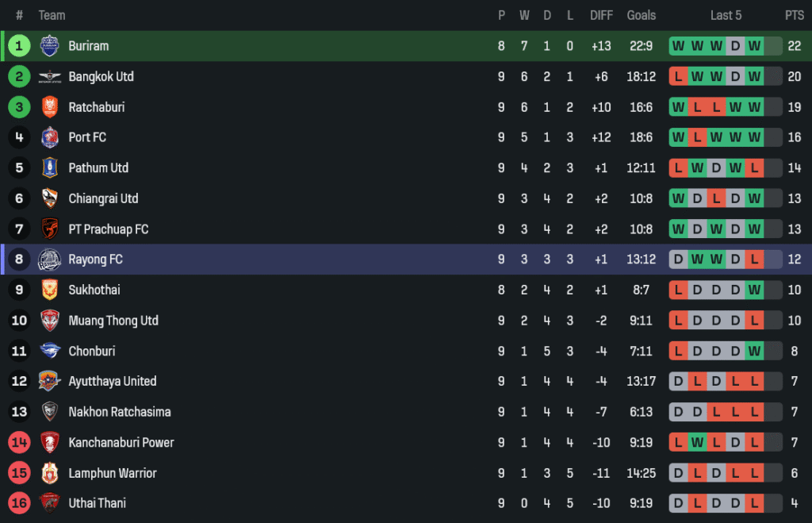Sort table by the PTS column header

[x=794, y=15]
